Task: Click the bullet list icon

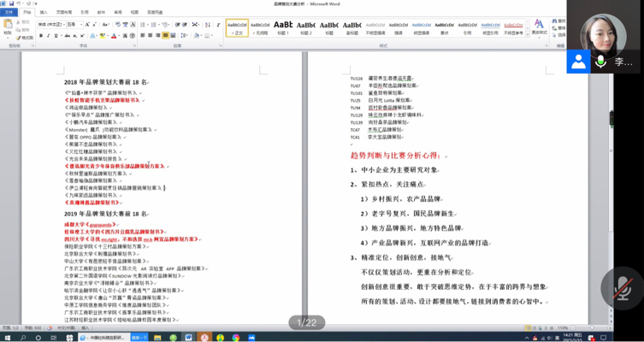Action: pyautogui.click(x=141, y=25)
